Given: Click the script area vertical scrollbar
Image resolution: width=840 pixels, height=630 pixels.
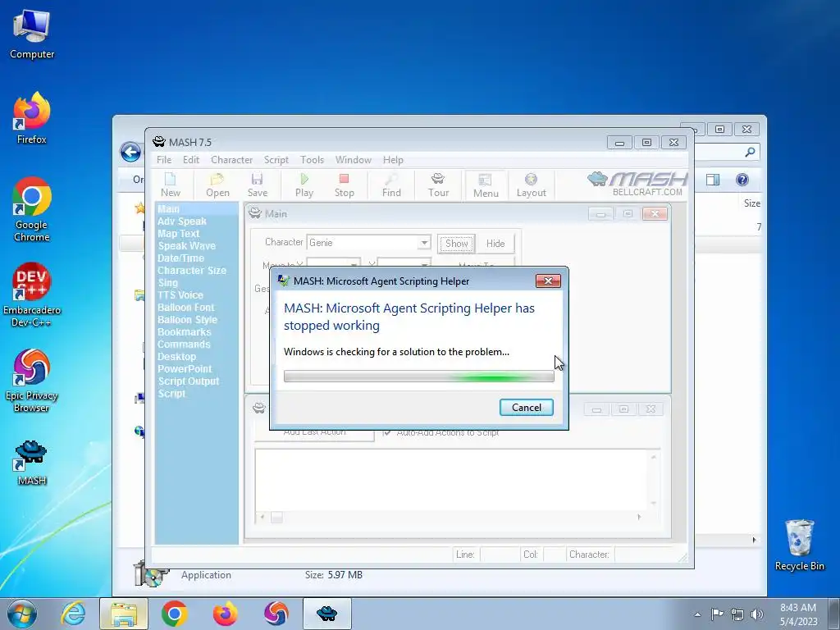Looking at the screenshot, I should click(654, 480).
